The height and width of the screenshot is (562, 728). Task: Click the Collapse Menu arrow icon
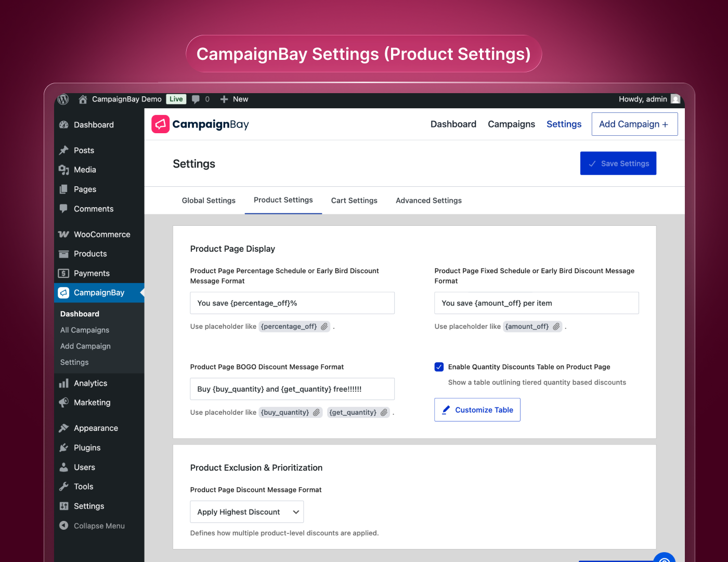pos(64,526)
